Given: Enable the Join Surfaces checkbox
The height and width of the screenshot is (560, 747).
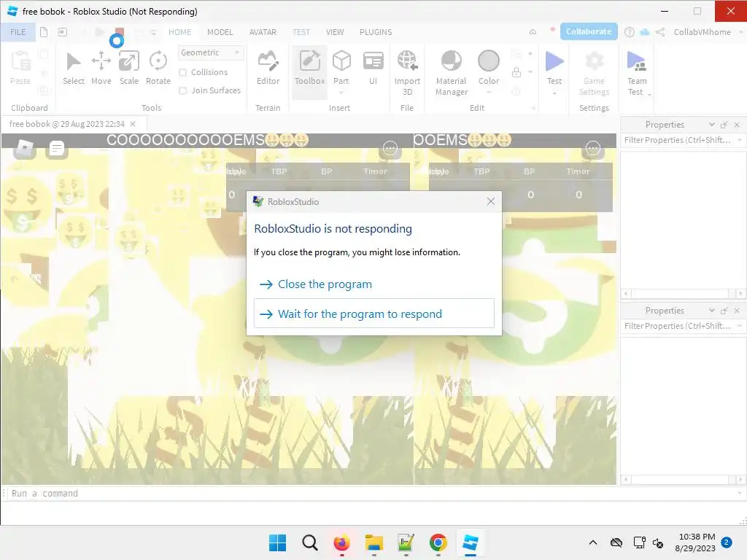Looking at the screenshot, I should tap(183, 90).
